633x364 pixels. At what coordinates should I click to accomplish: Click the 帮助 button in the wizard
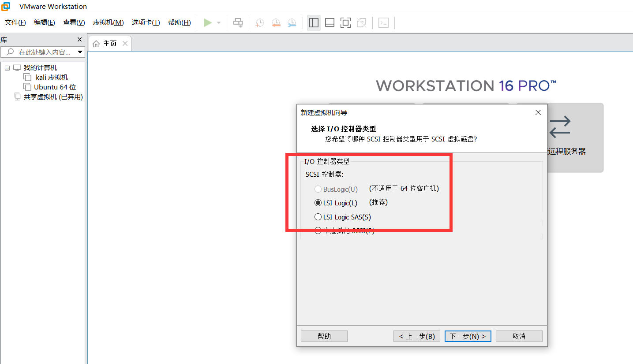coord(324,336)
